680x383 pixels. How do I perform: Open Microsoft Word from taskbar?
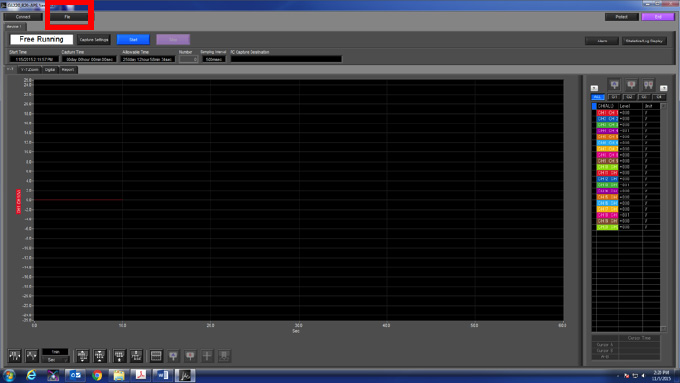163,376
